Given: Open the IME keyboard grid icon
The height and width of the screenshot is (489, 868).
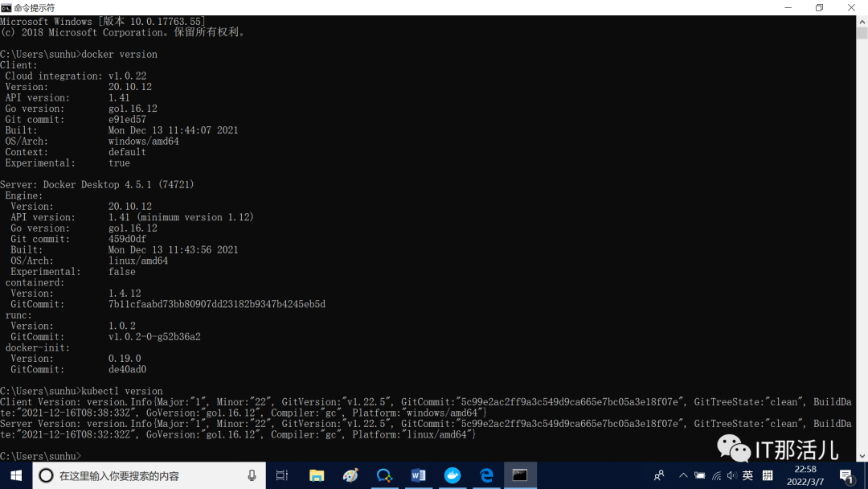Looking at the screenshot, I should click(768, 475).
